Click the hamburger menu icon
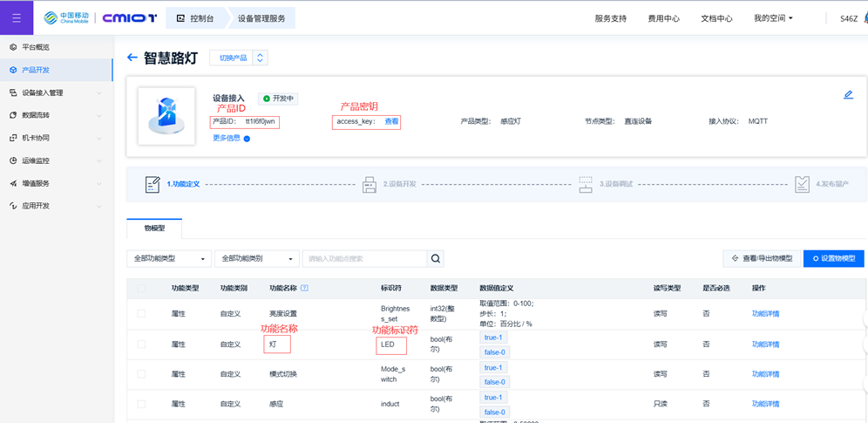Viewport: 868px width, 423px height. click(x=17, y=17)
